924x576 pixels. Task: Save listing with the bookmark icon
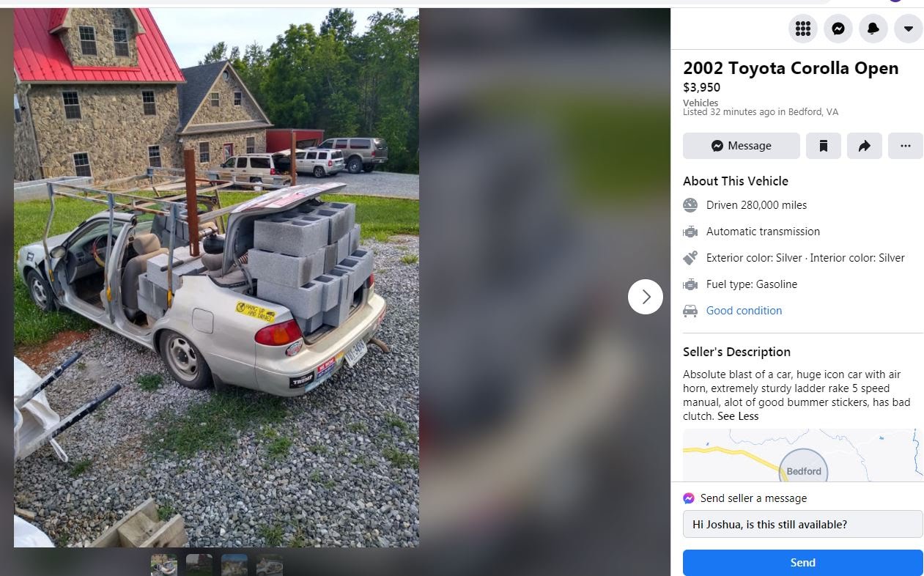point(824,146)
